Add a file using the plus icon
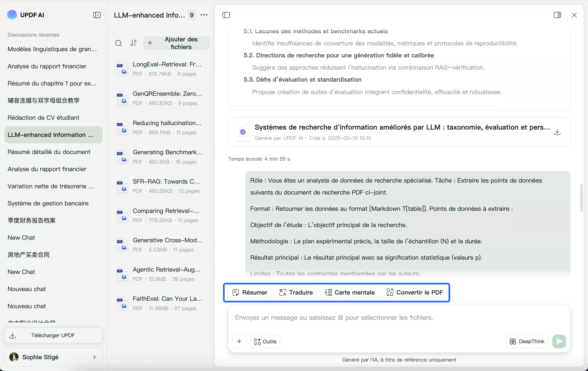The width and height of the screenshot is (588, 371). 150,43
